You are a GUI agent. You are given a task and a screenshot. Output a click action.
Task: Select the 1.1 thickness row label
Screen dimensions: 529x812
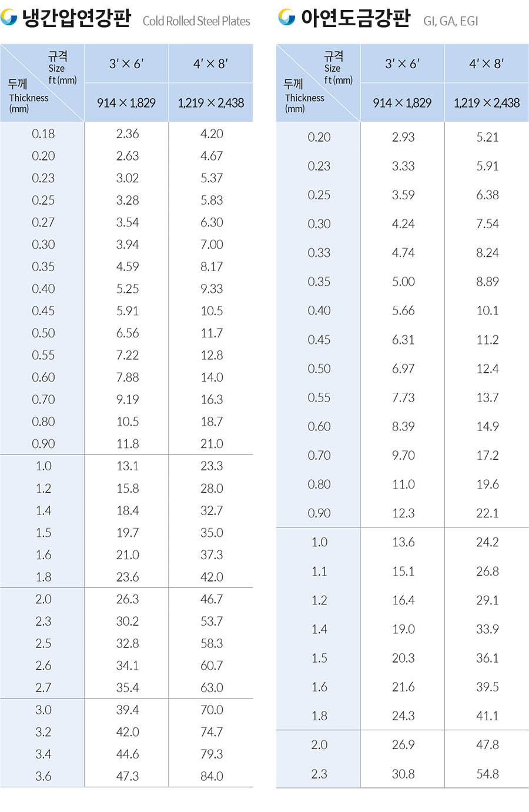(319, 571)
